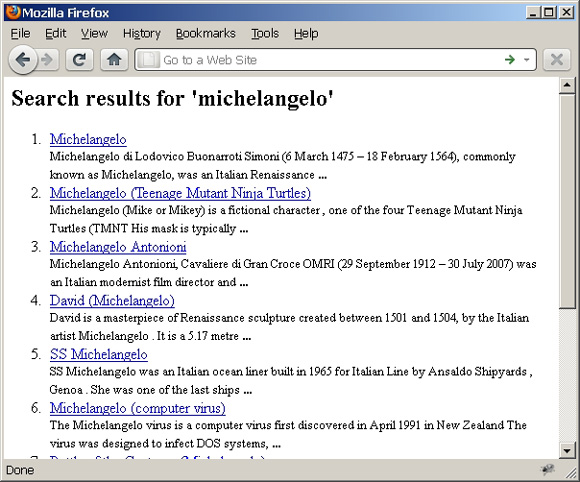Open the Michelangelo Antonioni link
Viewport: 580px width, 482px height.
point(118,247)
